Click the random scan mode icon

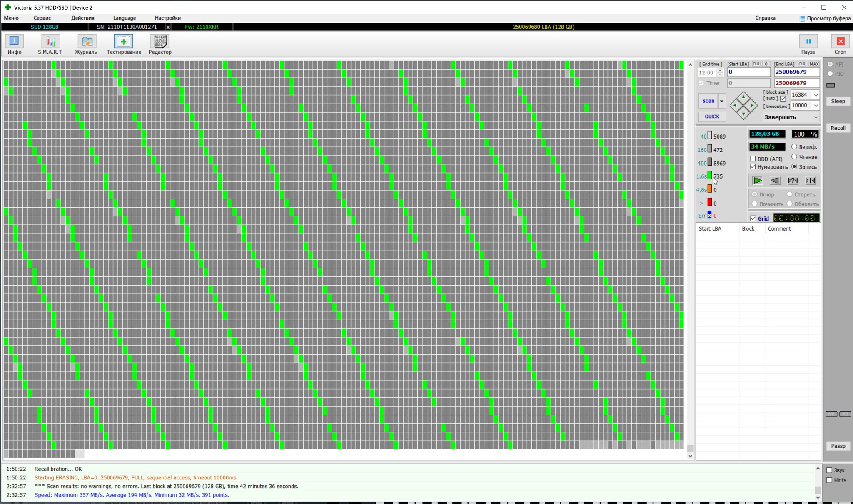[793, 181]
